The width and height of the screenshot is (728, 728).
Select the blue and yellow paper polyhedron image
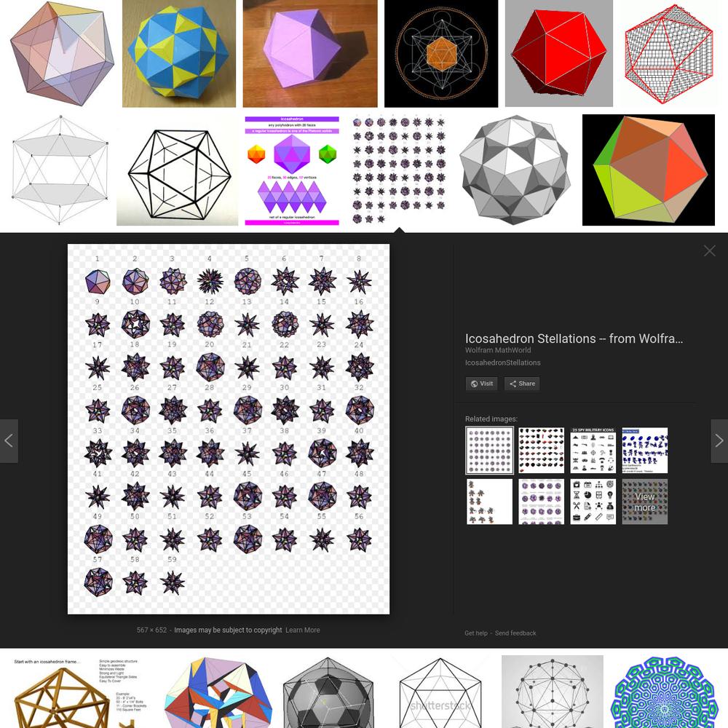coord(179,53)
